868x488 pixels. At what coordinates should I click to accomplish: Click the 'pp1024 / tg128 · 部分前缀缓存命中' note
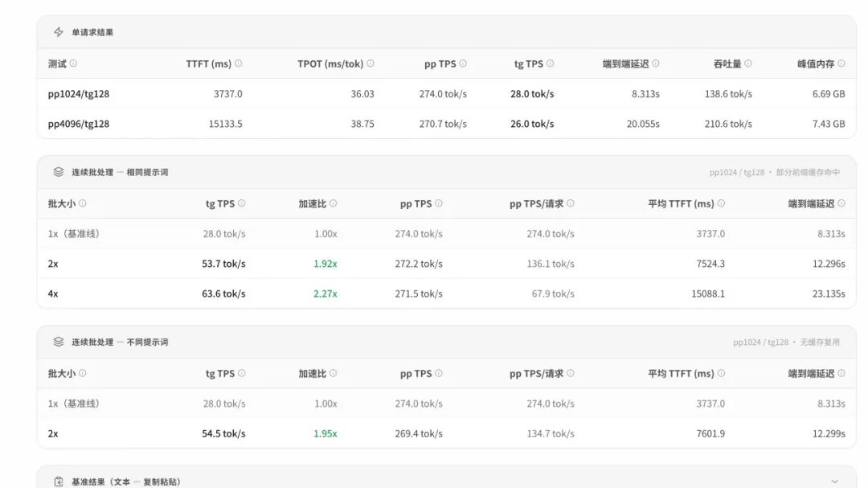[775, 172]
